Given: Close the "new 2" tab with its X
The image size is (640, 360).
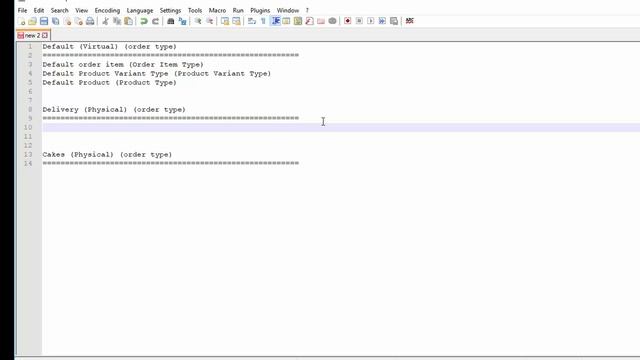Looking at the screenshot, I should pyautogui.click(x=45, y=36).
